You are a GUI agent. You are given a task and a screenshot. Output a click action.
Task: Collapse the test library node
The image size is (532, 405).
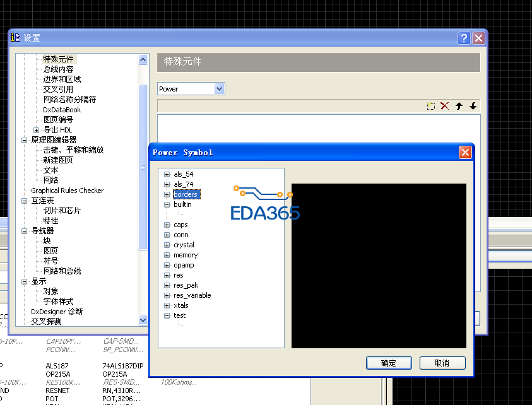coord(167,315)
